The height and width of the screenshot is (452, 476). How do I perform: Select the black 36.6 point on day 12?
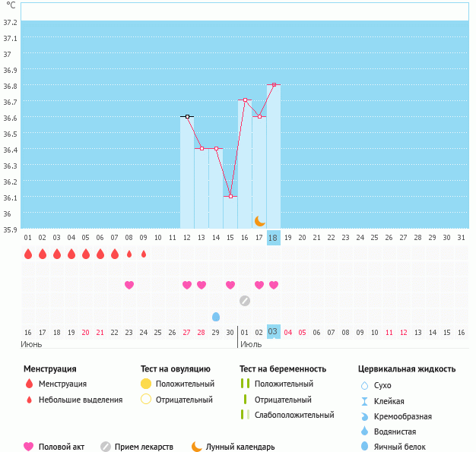tap(187, 116)
